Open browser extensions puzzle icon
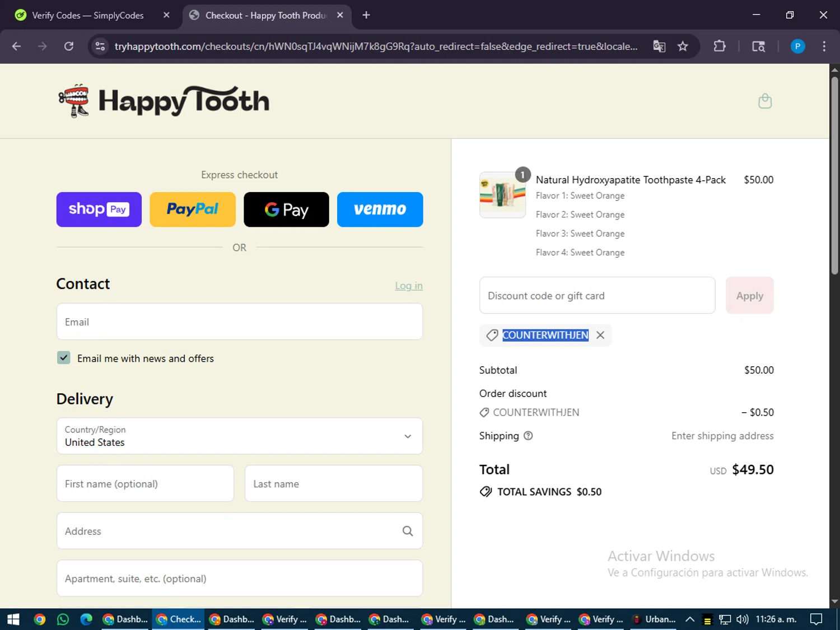Screen dimensions: 840x630 click(720, 46)
